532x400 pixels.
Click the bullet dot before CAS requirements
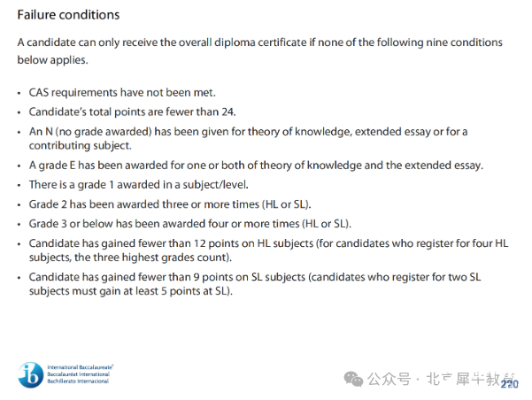pyautogui.click(x=19, y=93)
